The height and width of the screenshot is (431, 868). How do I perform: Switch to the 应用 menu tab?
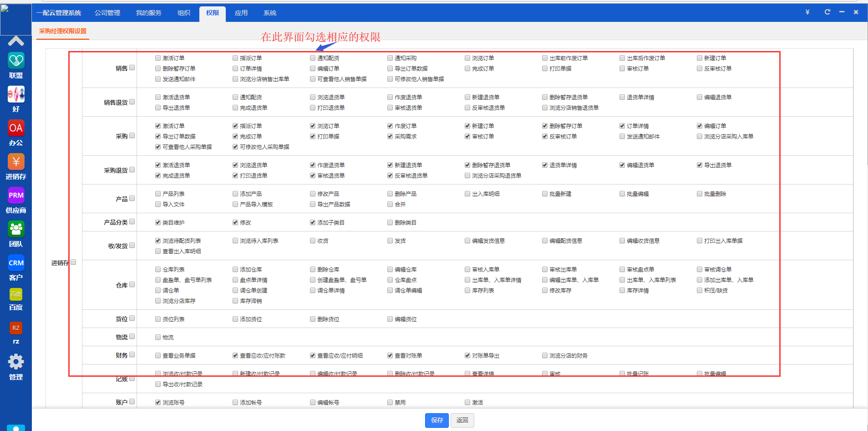coord(241,13)
